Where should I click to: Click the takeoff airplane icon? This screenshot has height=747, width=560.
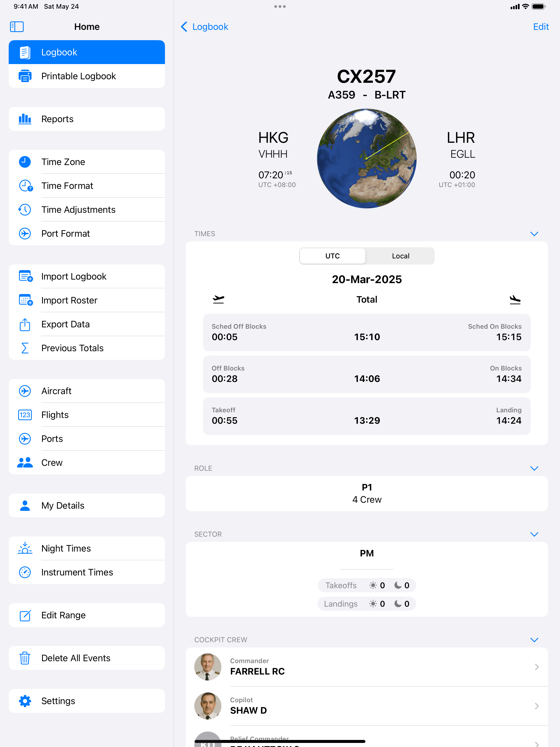218,299
